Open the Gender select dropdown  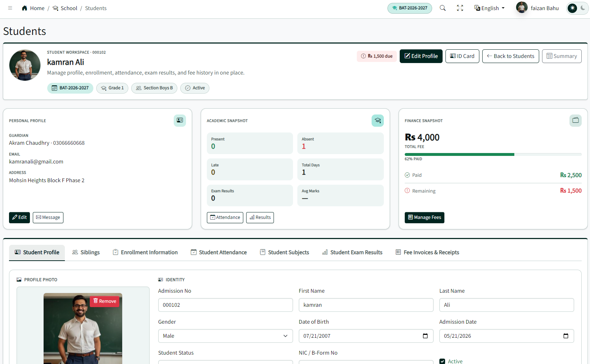(225, 336)
